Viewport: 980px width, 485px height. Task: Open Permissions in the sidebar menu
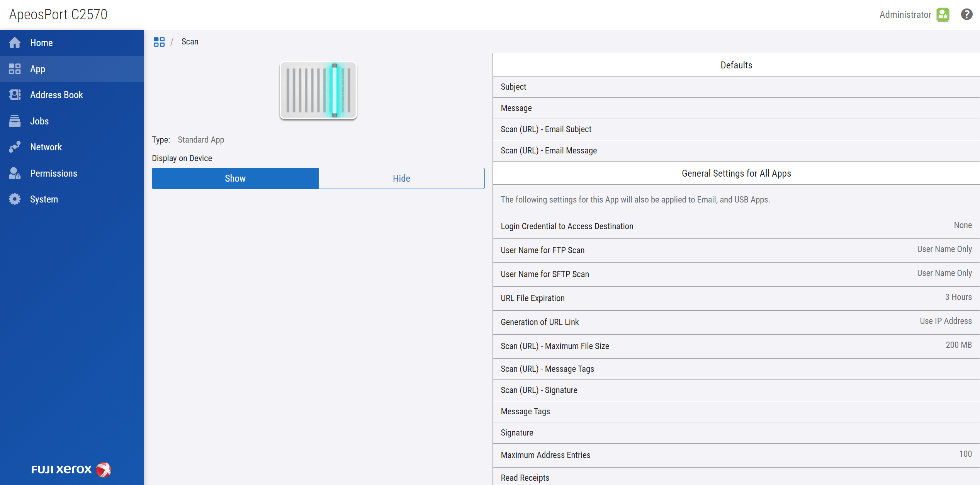point(54,174)
